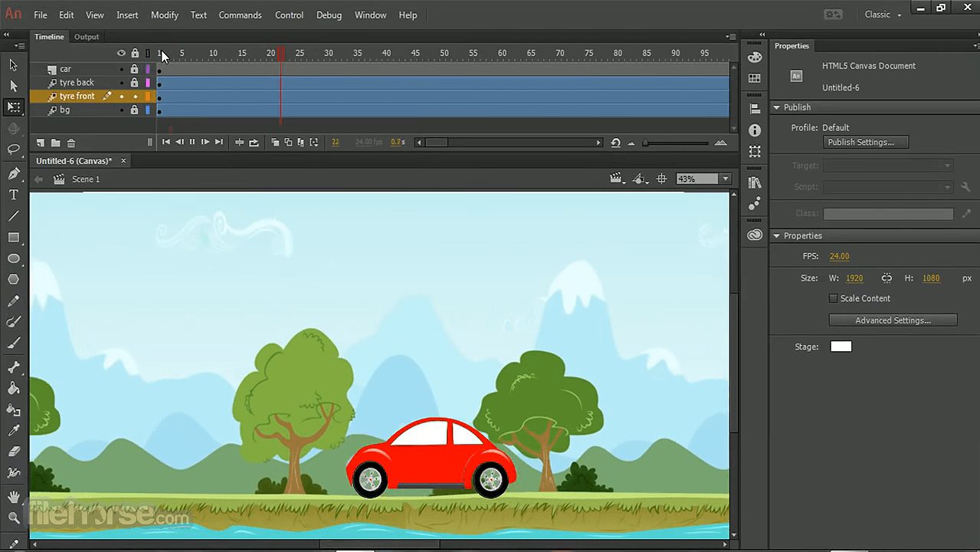
Task: Hide the car layer
Action: coord(121,69)
